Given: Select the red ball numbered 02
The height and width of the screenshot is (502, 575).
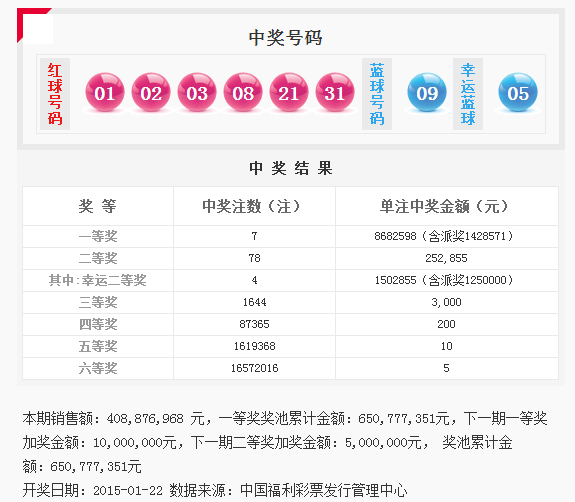Looking at the screenshot, I should click(x=151, y=92).
